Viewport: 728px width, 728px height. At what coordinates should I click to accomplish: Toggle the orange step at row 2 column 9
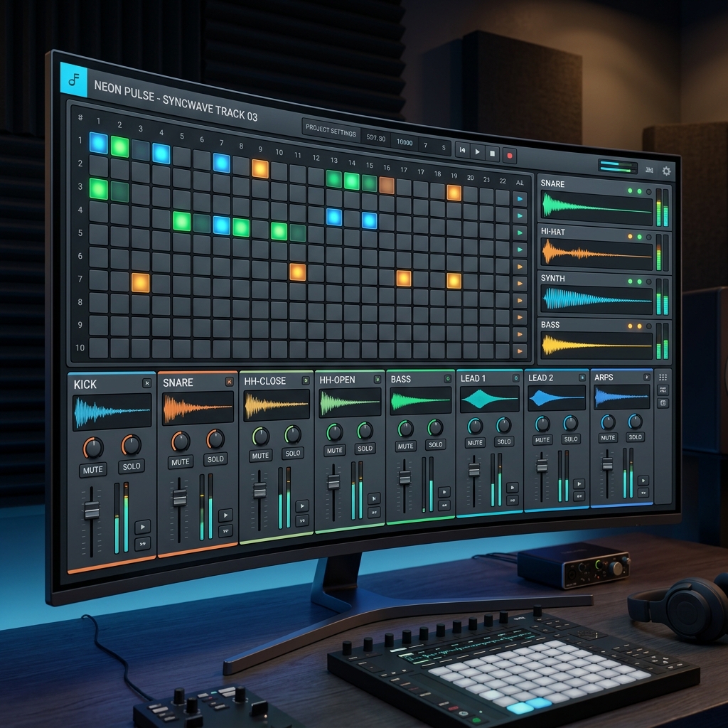click(x=260, y=169)
